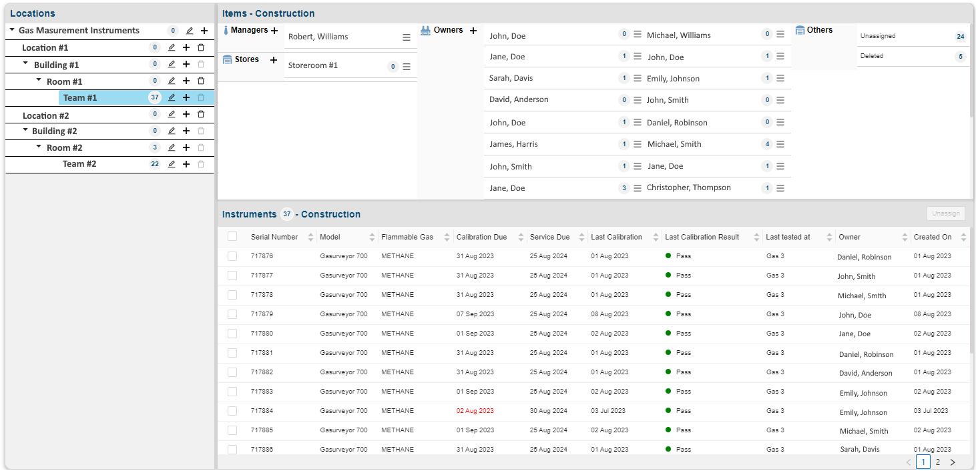Image resolution: width=980 pixels, height=471 pixels.
Task: Add a child to Building #2
Action: coord(186,131)
